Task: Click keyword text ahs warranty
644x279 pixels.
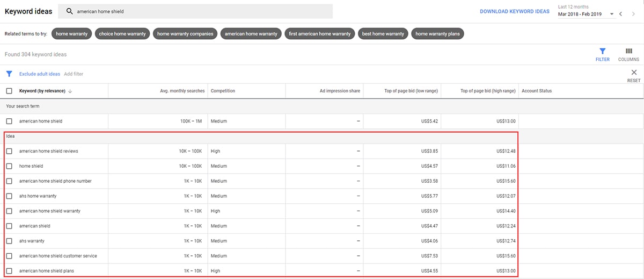Action: pos(32,241)
